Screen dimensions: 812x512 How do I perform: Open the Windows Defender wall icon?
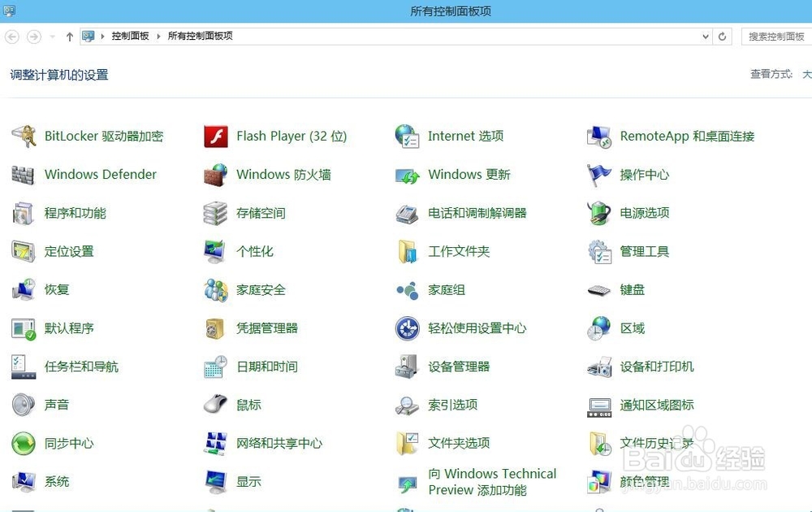(24, 175)
